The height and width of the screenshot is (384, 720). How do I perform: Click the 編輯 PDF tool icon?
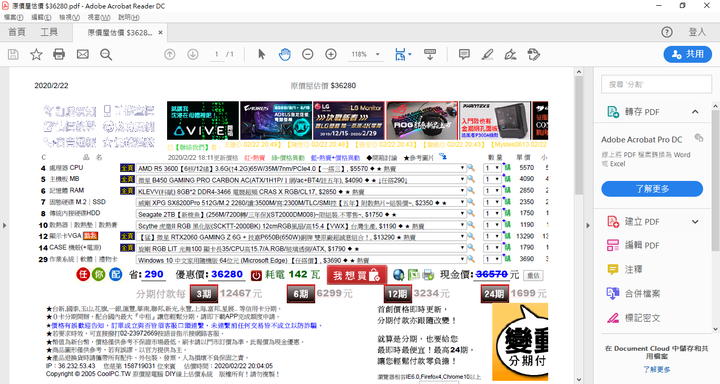613,245
